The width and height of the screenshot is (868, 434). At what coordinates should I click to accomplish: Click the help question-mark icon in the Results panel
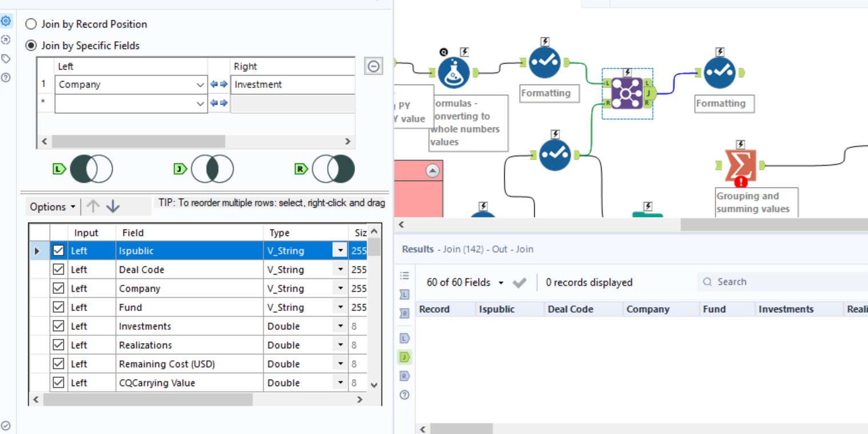(404, 394)
